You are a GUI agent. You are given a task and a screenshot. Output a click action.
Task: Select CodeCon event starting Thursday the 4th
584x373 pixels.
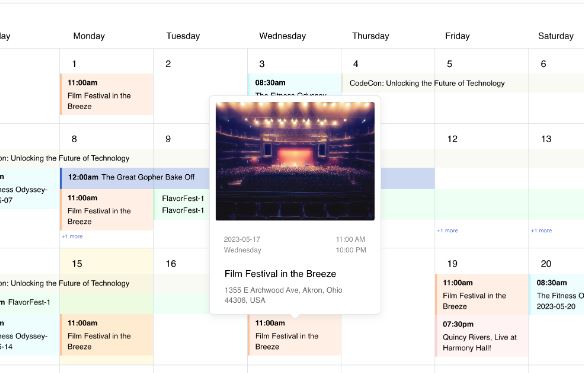(427, 83)
